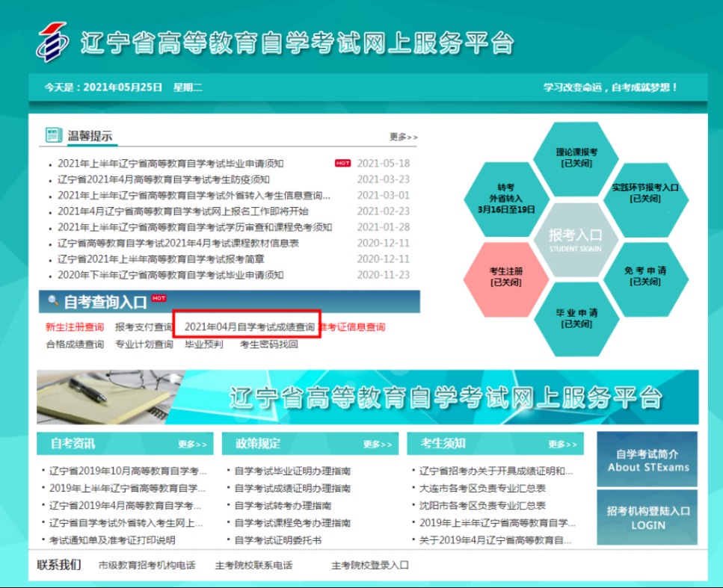Open 辽宁省招考办关于开具成绩证明 item
Image resolution: width=723 pixels, height=588 pixels.
(496, 471)
